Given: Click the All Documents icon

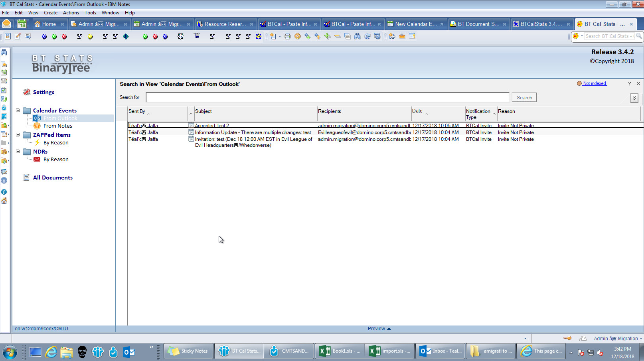Looking at the screenshot, I should point(27,178).
